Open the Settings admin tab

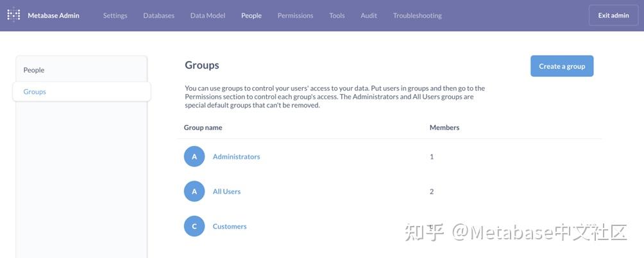(x=115, y=15)
